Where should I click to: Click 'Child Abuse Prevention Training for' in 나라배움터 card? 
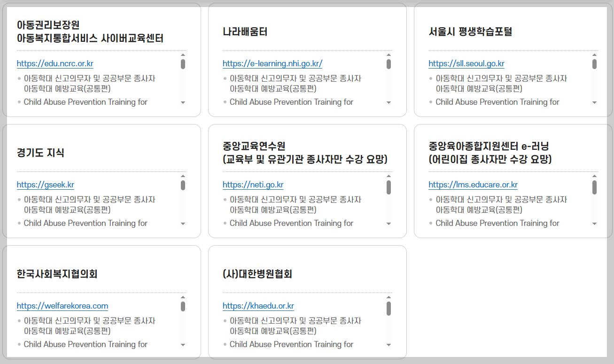[x=291, y=102]
